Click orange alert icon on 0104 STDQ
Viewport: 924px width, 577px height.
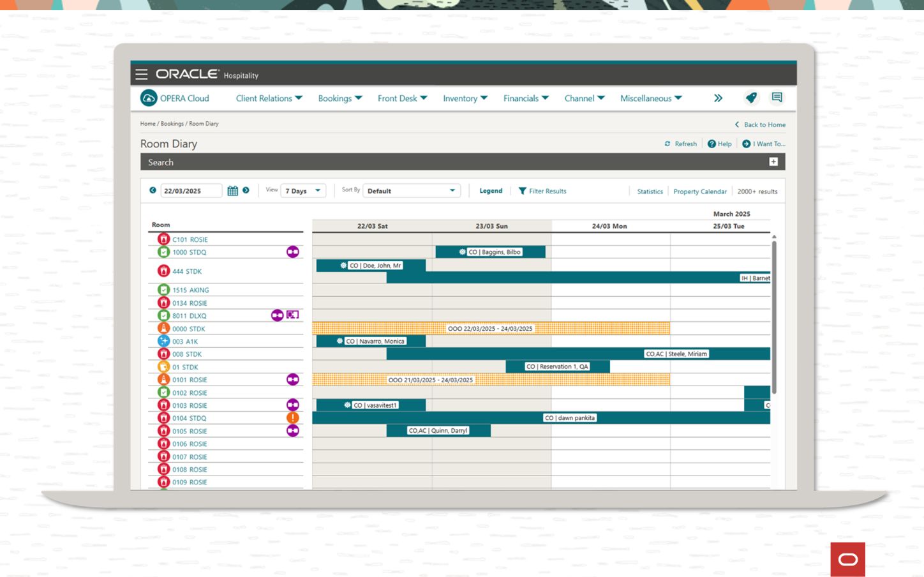(292, 417)
